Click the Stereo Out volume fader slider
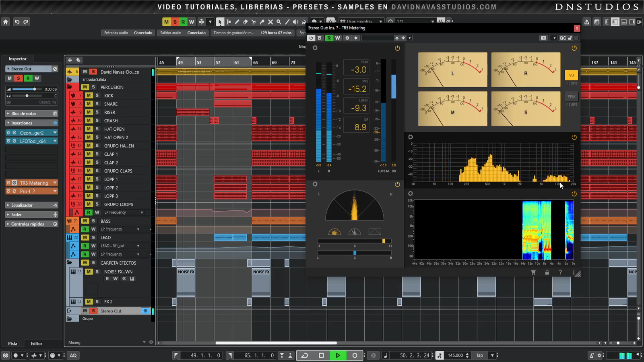The image size is (644, 362). point(34,89)
